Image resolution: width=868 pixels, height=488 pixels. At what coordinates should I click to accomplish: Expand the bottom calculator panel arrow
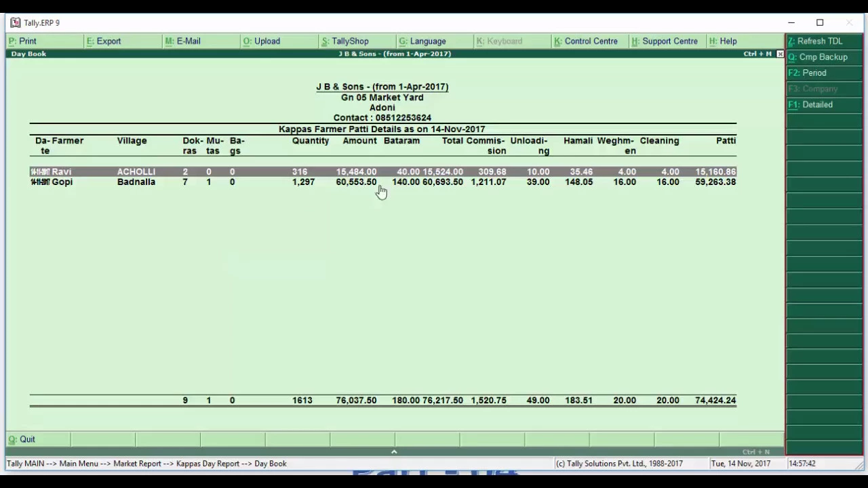click(394, 451)
